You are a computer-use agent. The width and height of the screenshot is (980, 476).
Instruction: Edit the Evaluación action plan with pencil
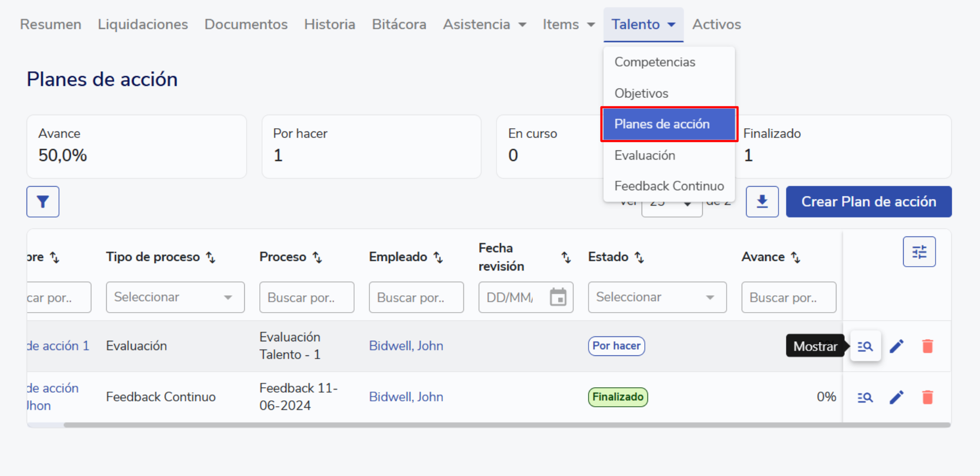897,346
